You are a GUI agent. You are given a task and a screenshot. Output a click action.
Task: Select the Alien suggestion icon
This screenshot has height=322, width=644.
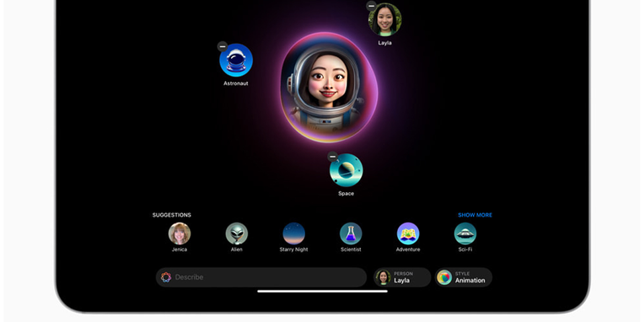point(237,234)
